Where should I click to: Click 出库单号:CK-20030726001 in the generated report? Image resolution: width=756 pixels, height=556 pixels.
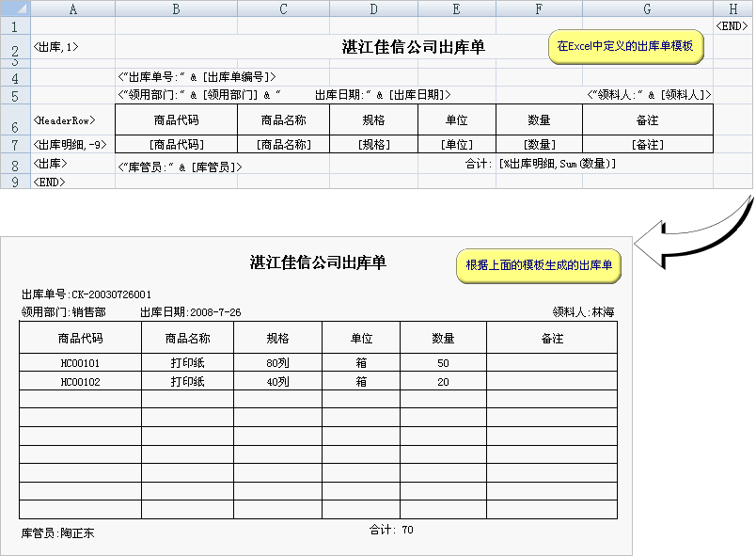(87, 294)
